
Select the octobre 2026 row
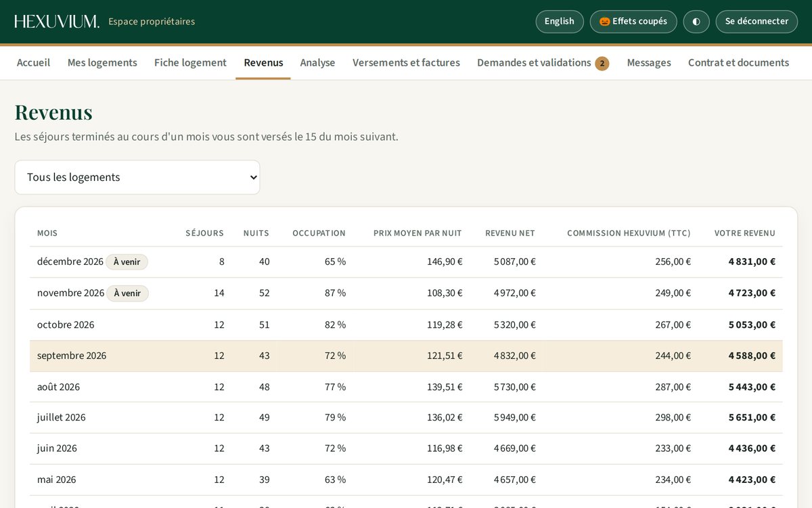[x=406, y=325]
